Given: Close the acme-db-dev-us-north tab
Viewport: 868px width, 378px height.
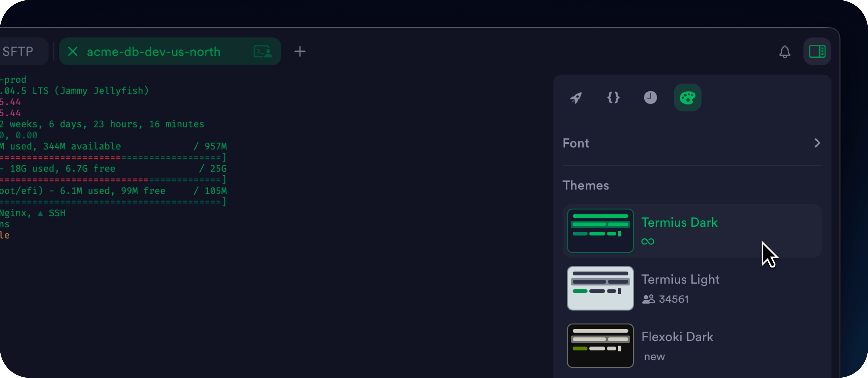Looking at the screenshot, I should pyautogui.click(x=73, y=52).
